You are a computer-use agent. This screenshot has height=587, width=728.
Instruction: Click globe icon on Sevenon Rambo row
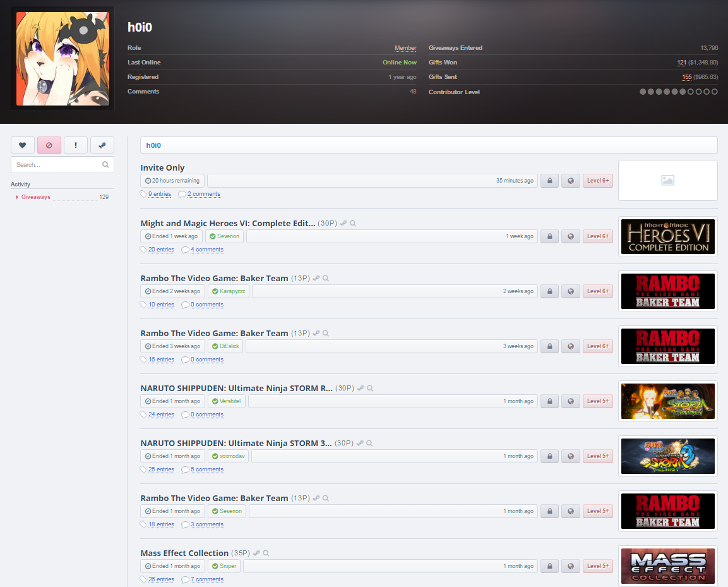tap(571, 511)
